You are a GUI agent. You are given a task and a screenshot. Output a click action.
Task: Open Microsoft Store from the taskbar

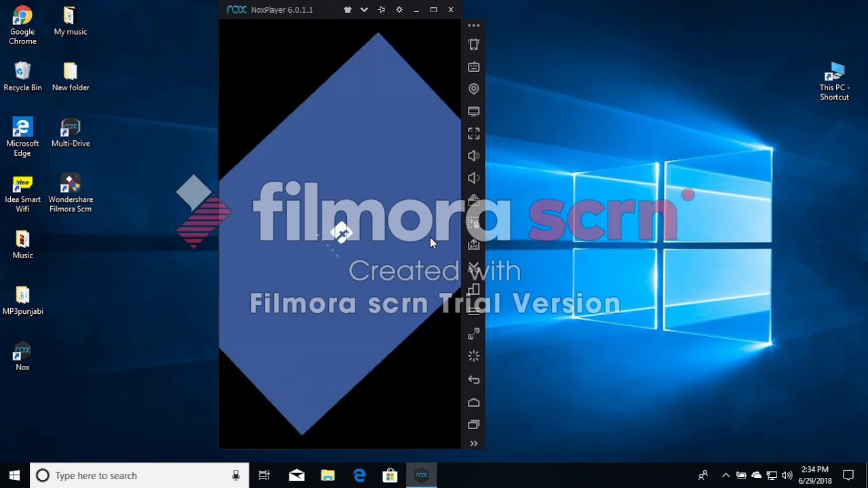click(x=390, y=475)
